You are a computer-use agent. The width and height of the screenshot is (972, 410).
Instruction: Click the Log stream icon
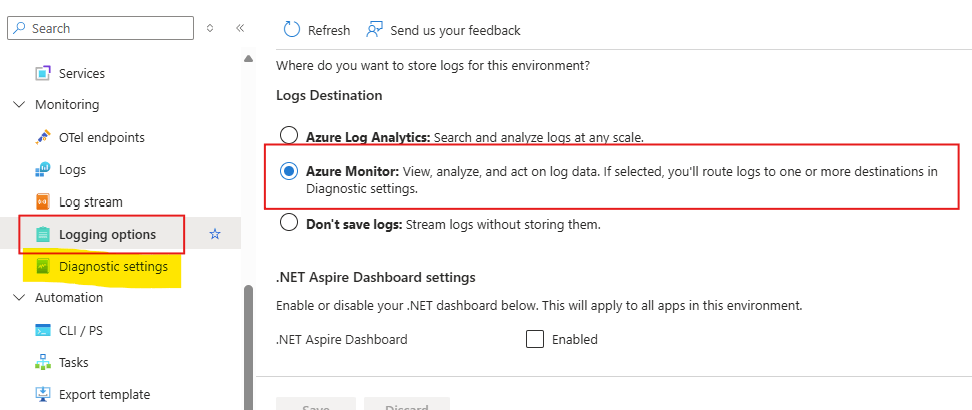(43, 201)
